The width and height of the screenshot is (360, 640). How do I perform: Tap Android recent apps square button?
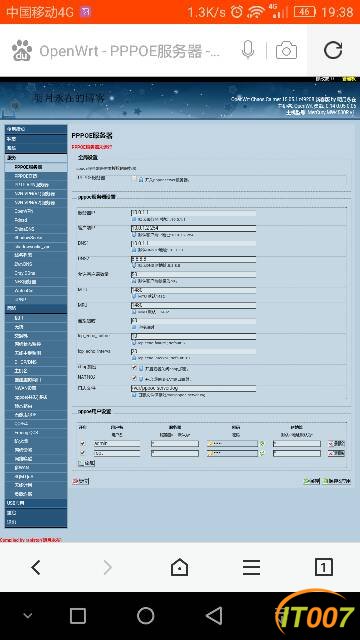pyautogui.click(x=78, y=616)
